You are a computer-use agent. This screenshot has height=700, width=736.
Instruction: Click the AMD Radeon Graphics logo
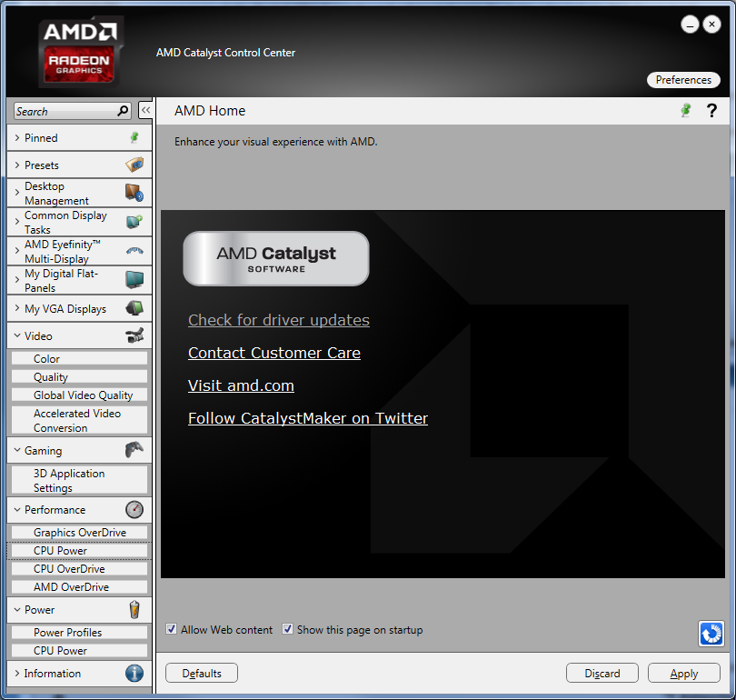[80, 52]
